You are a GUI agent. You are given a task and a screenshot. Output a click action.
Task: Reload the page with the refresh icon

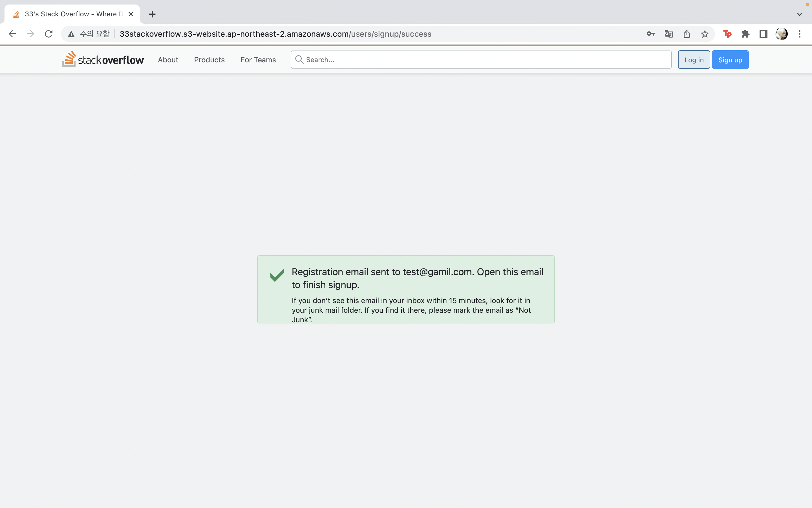(49, 34)
